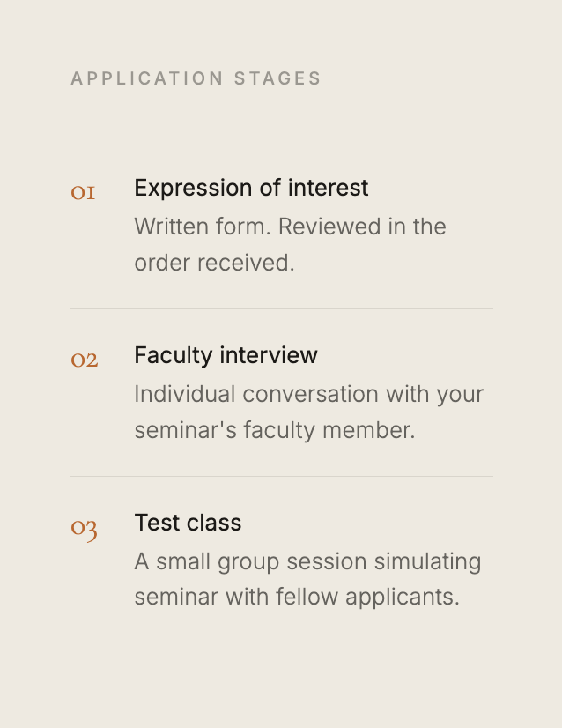
Task: Click the 'order received.' line
Action: 214,263
